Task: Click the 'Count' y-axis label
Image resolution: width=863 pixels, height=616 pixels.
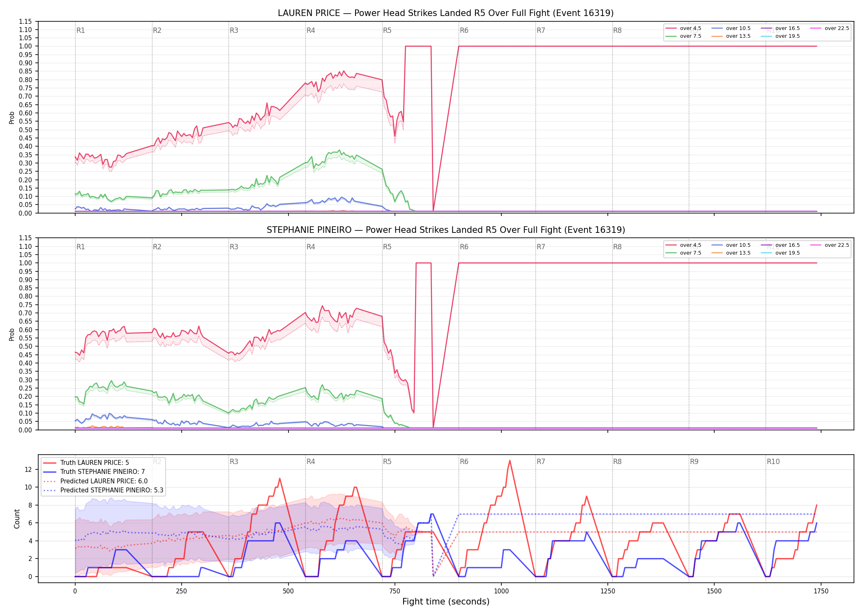Action: point(17,519)
